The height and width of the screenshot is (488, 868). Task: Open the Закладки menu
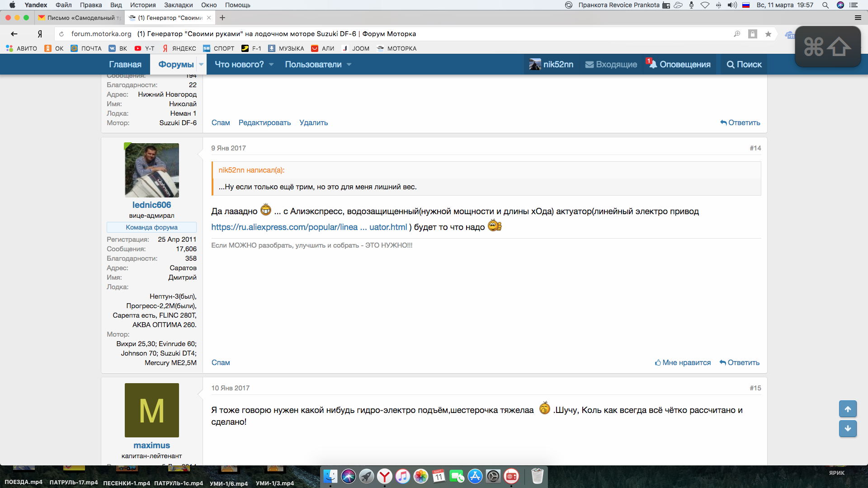179,5
